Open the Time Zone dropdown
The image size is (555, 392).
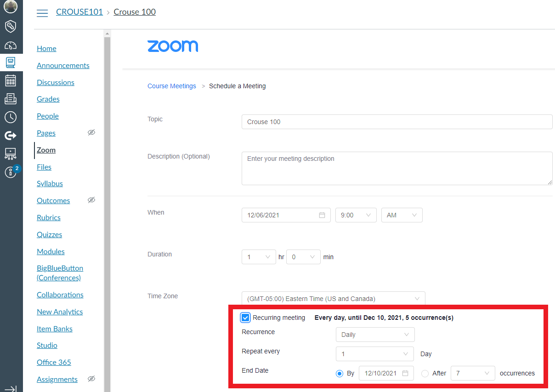334,299
